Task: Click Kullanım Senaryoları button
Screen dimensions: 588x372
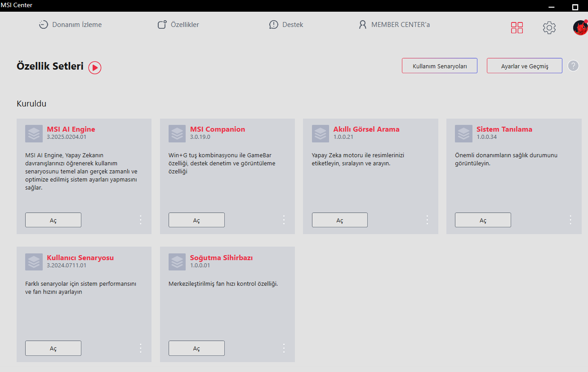Action: [440, 66]
